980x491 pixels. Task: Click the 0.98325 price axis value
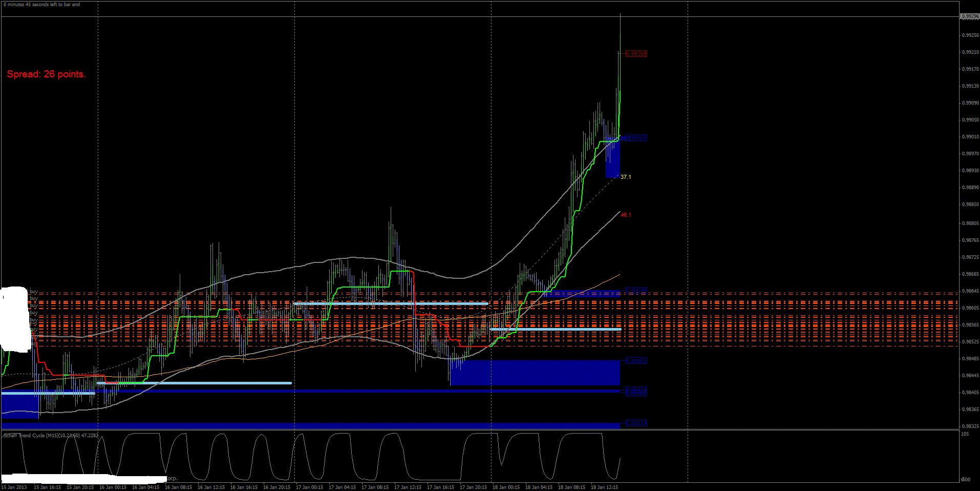click(970, 426)
